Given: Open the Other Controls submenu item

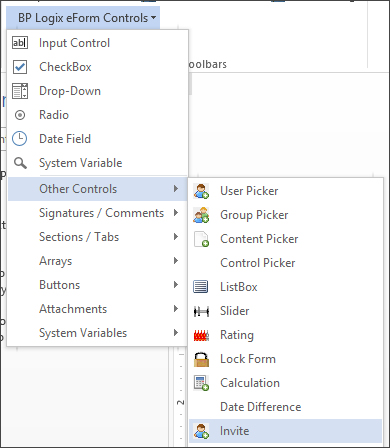Looking at the screenshot, I should (97, 189).
